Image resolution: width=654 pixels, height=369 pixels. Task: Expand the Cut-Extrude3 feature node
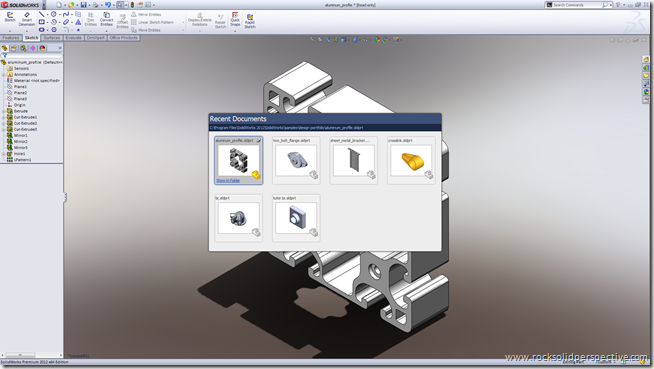point(4,129)
